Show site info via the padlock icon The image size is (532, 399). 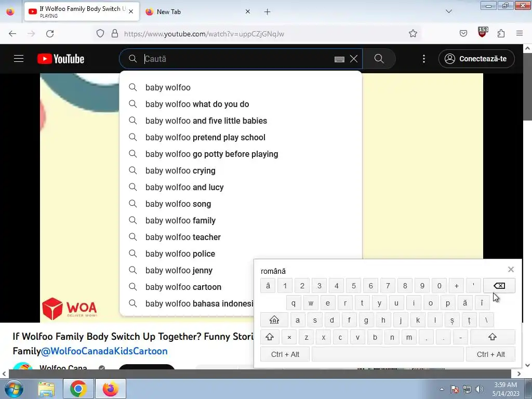115,34
